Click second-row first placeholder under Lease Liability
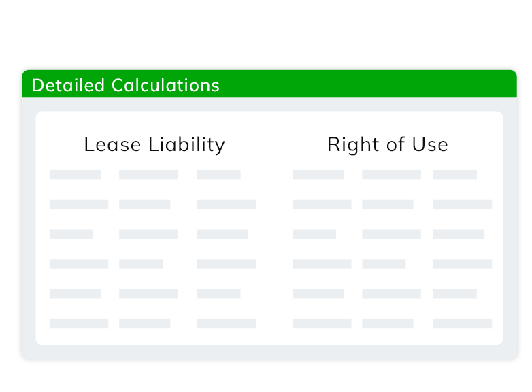Viewport: 532px width, 392px height. click(79, 204)
